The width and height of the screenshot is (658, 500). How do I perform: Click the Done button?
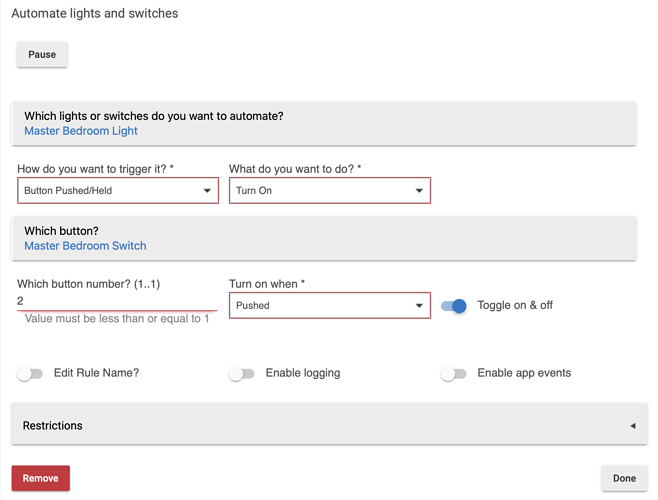tap(624, 478)
